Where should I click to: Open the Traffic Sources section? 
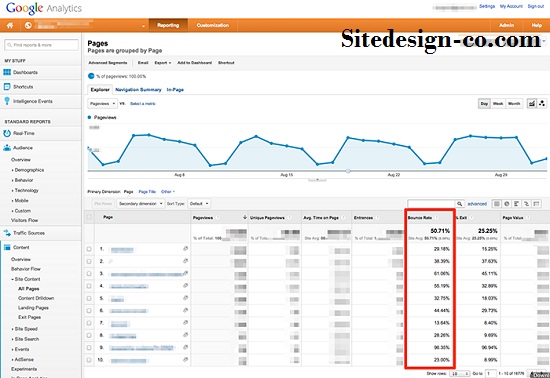tap(29, 233)
